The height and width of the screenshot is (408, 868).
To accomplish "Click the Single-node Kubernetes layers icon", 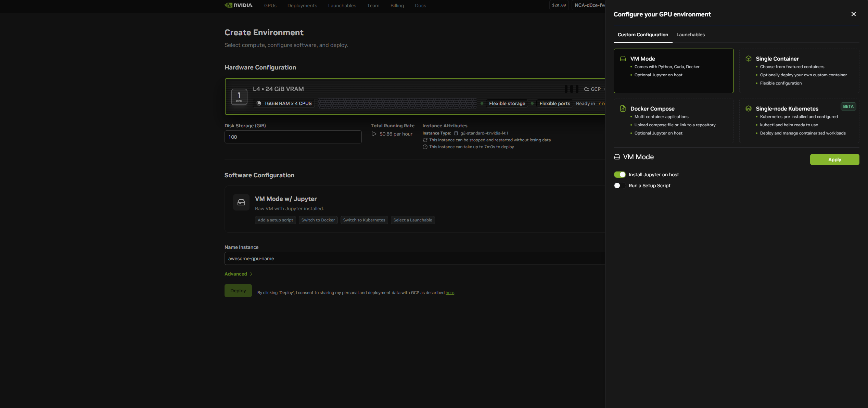I will (x=748, y=109).
